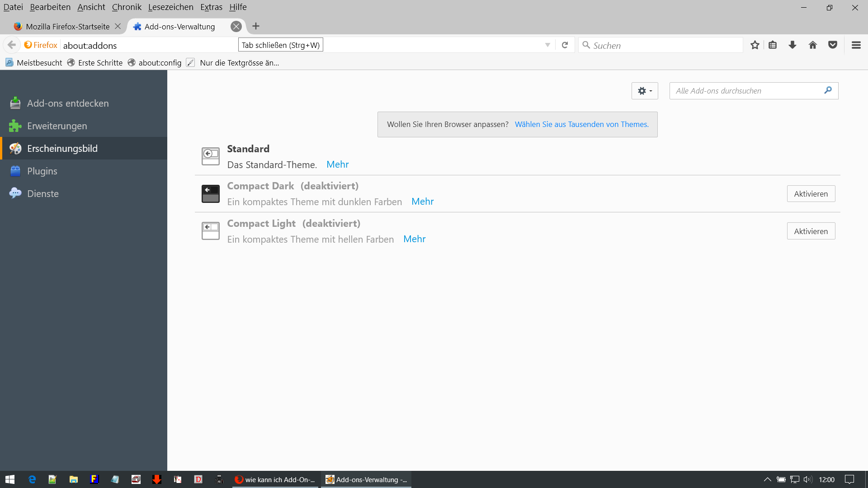This screenshot has height=488, width=868.
Task: Open the bookmarks list toolbar icon
Action: click(773, 45)
